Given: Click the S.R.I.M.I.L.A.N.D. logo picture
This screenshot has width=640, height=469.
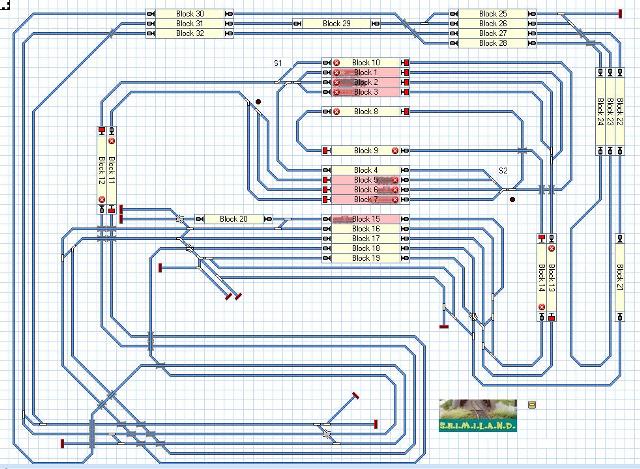Looking at the screenshot, I should (x=478, y=416).
